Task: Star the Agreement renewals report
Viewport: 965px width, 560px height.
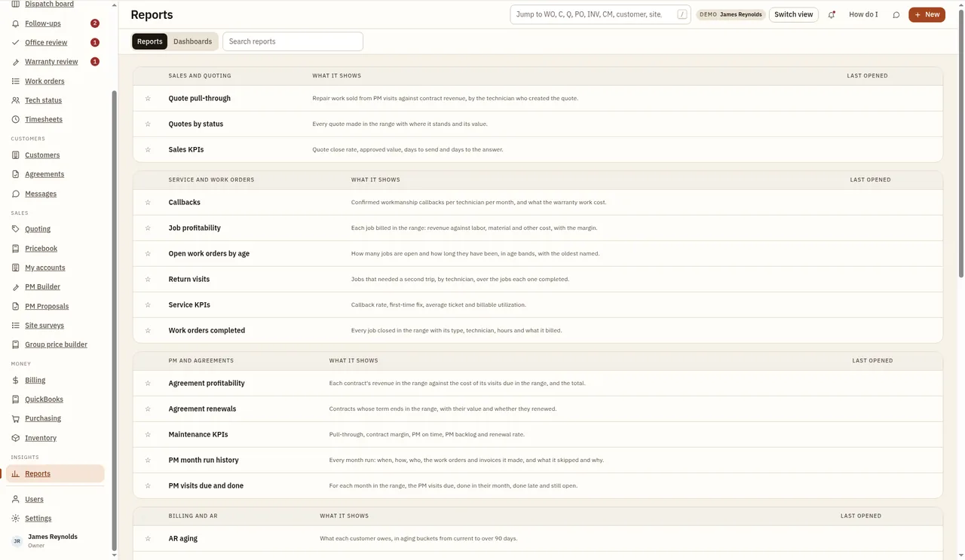Action: pos(148,409)
